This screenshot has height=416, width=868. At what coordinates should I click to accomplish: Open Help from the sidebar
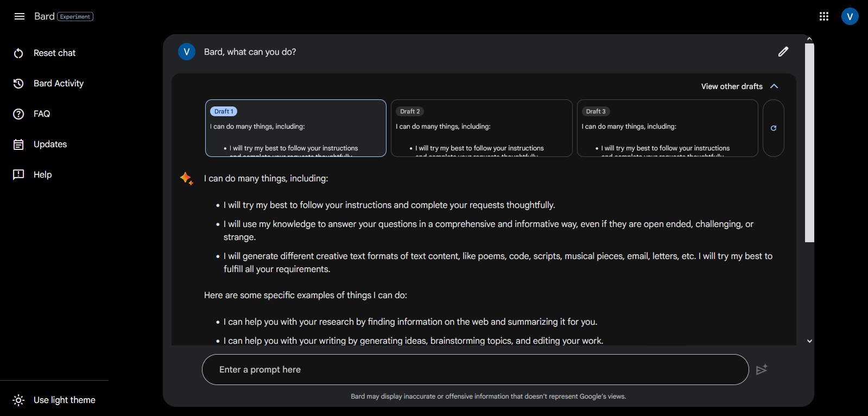(42, 175)
